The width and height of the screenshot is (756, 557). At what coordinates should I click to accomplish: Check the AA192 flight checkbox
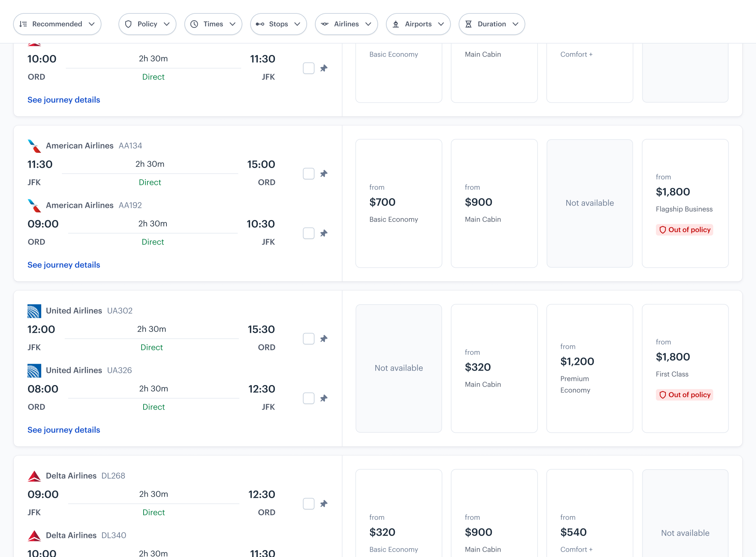(x=309, y=233)
